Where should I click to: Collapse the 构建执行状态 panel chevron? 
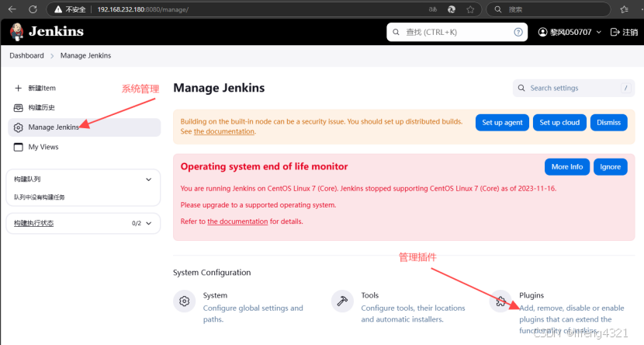149,223
